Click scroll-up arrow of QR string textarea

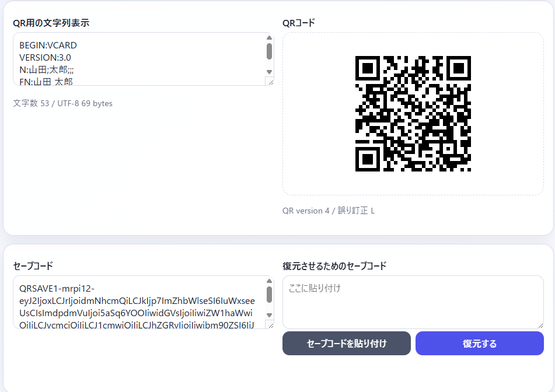tap(269, 38)
